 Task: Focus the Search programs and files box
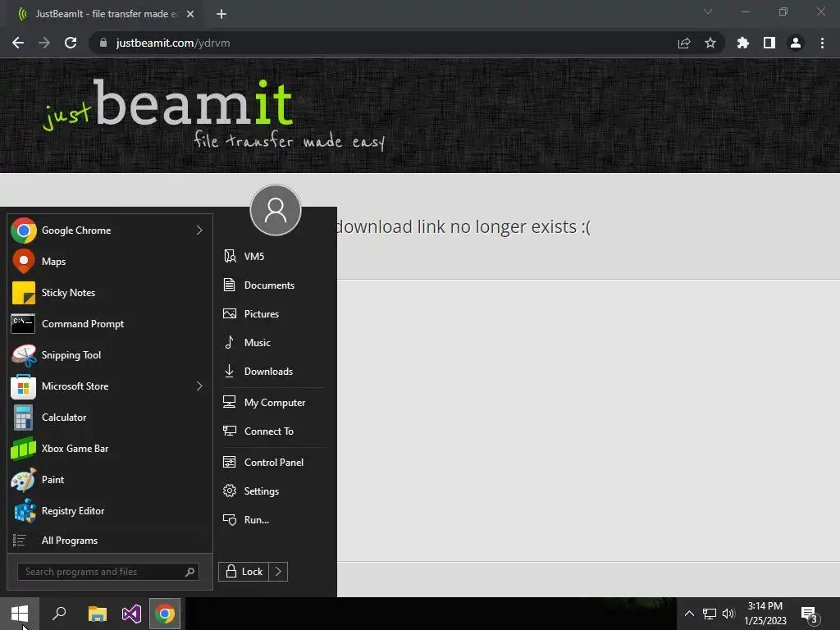pyautogui.click(x=108, y=572)
